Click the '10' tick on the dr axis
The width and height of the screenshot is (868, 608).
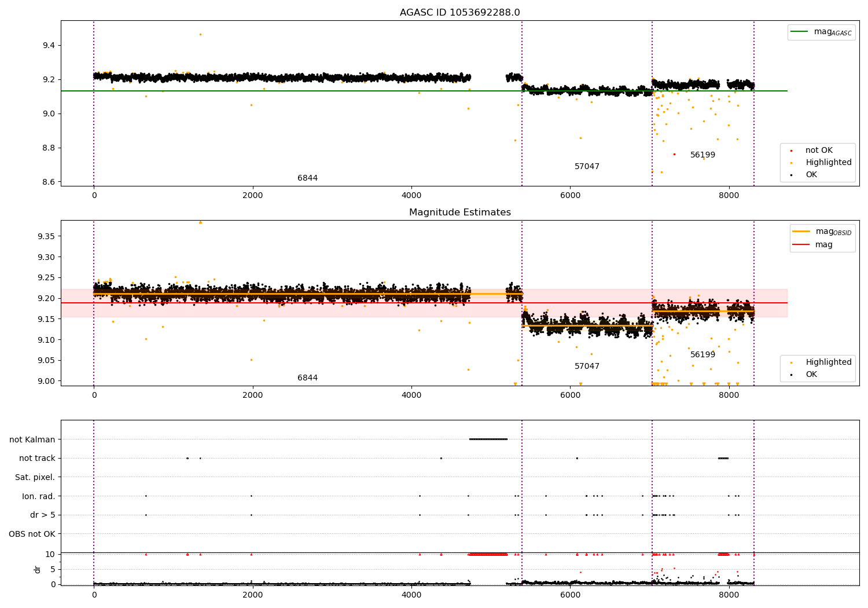pos(50,555)
